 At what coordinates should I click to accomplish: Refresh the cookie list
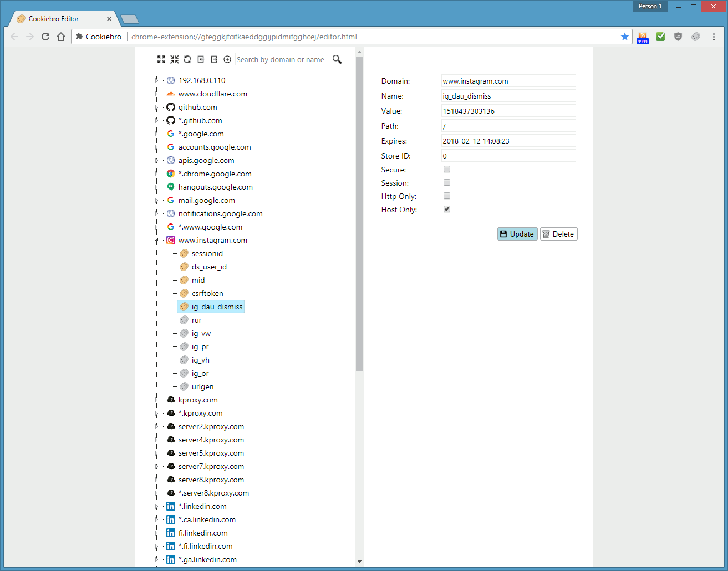click(x=187, y=59)
